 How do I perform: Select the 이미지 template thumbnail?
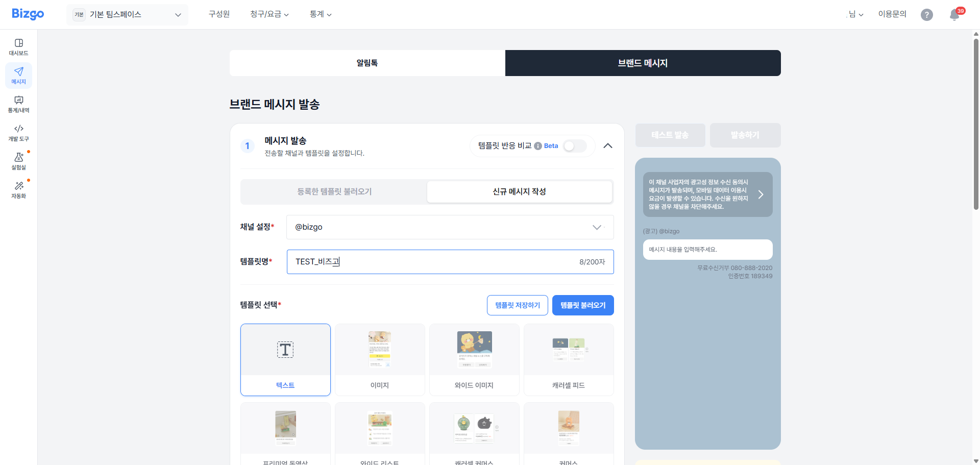tap(379, 359)
